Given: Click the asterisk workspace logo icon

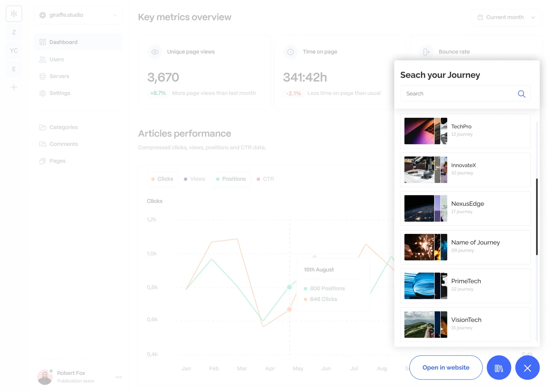Looking at the screenshot, I should pyautogui.click(x=14, y=14).
